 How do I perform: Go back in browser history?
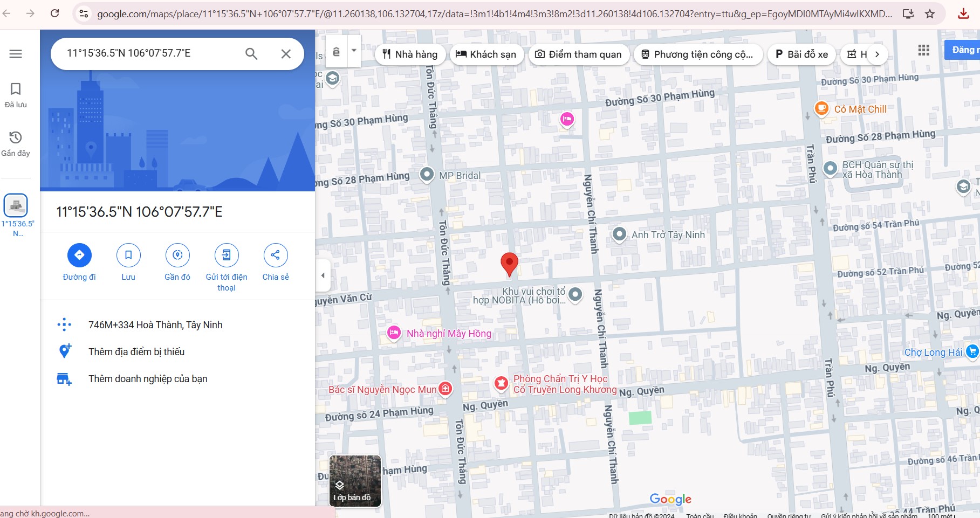pyautogui.click(x=6, y=13)
